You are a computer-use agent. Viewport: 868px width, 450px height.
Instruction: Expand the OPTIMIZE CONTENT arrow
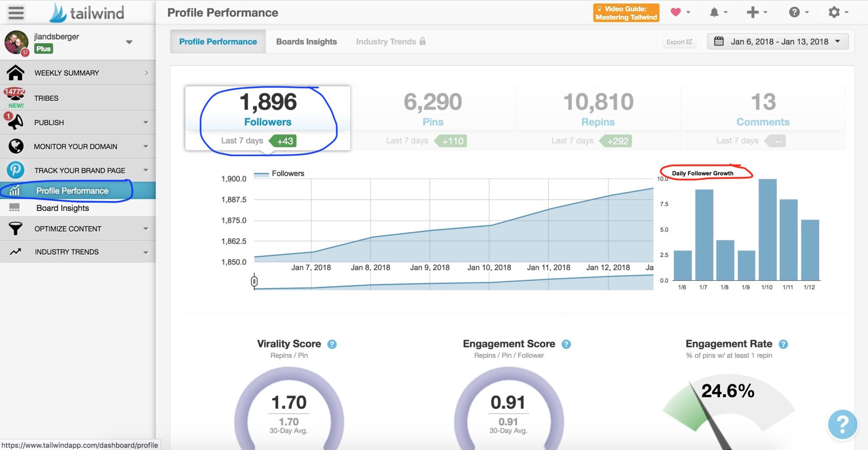[x=146, y=229]
